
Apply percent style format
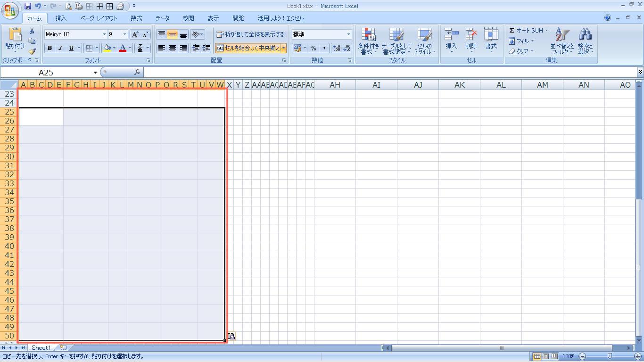[x=313, y=48]
